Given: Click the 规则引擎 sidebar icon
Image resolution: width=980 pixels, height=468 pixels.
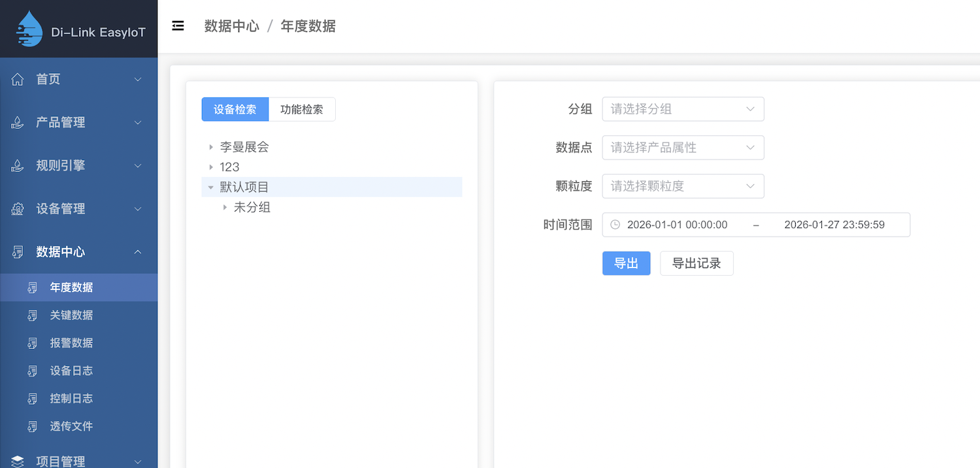Looking at the screenshot, I should pos(18,166).
